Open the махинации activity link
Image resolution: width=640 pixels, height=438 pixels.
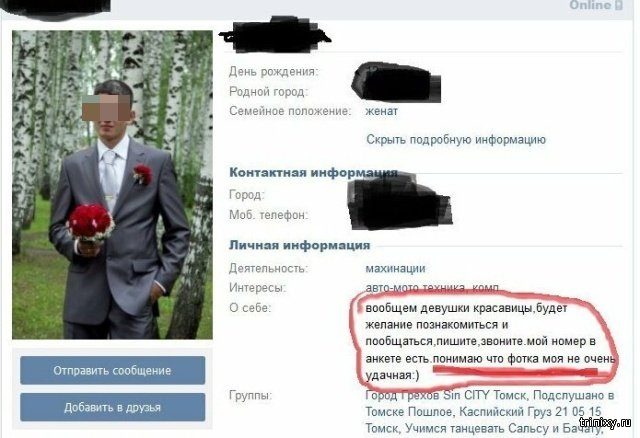coord(396,268)
